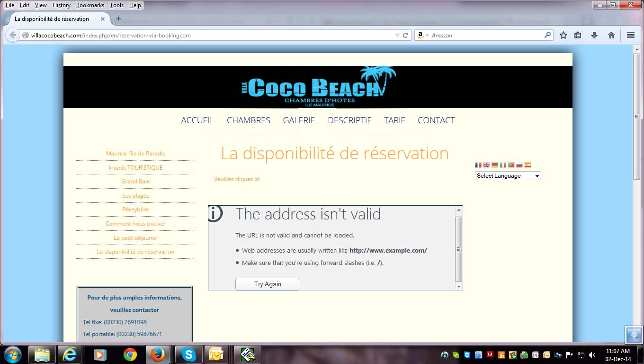This screenshot has height=364, width=644.
Task: Open Maurice l'île de Paradis sidebar link
Action: 135,154
